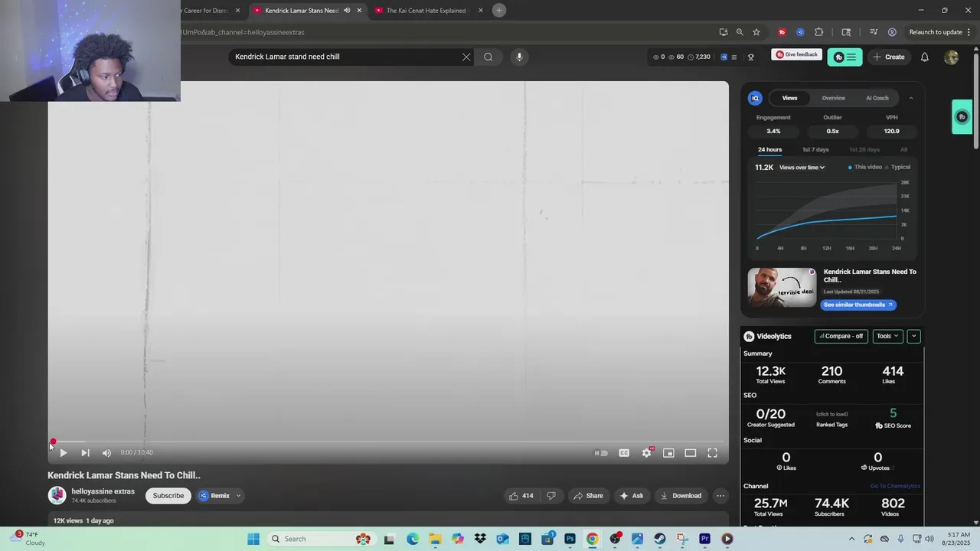The height and width of the screenshot is (551, 980).
Task: Start voice search with microphone
Action: tap(519, 57)
